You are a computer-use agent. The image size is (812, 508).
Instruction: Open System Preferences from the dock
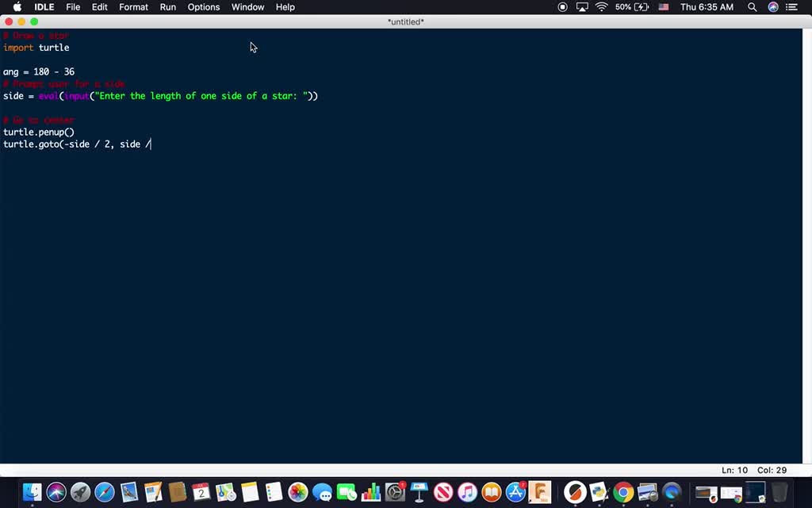[x=395, y=492]
